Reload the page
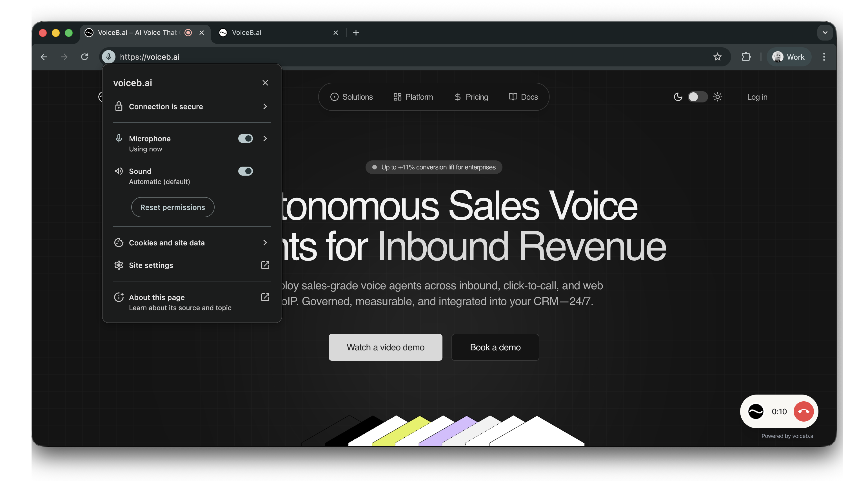 point(84,57)
